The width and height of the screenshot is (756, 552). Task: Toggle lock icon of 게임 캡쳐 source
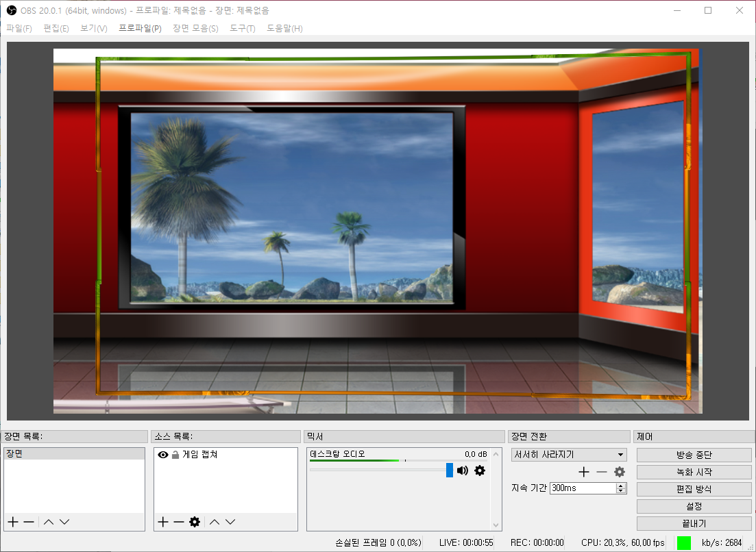175,454
